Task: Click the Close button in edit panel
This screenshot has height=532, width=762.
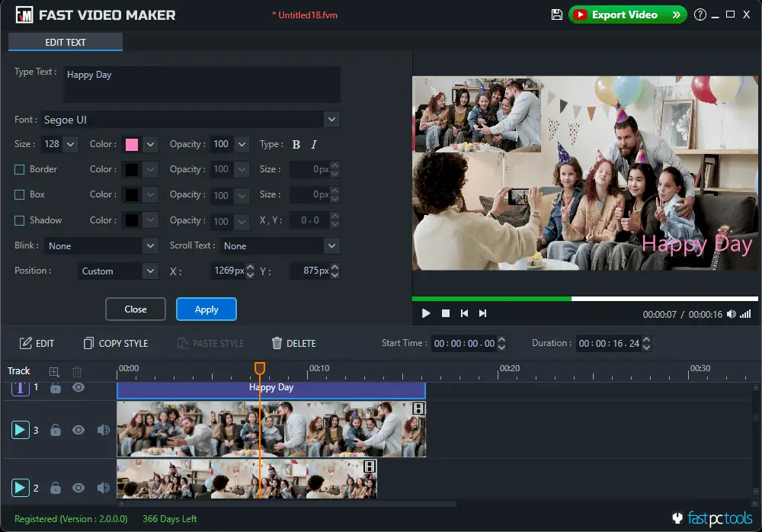Action: [x=136, y=309]
